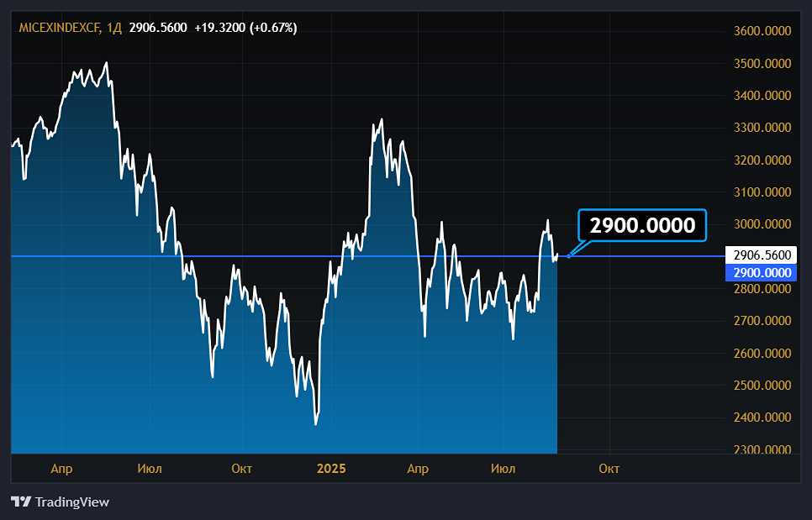Click the +19.3200 (+0.67%) change value
The height and width of the screenshot is (520, 812).
click(x=245, y=28)
